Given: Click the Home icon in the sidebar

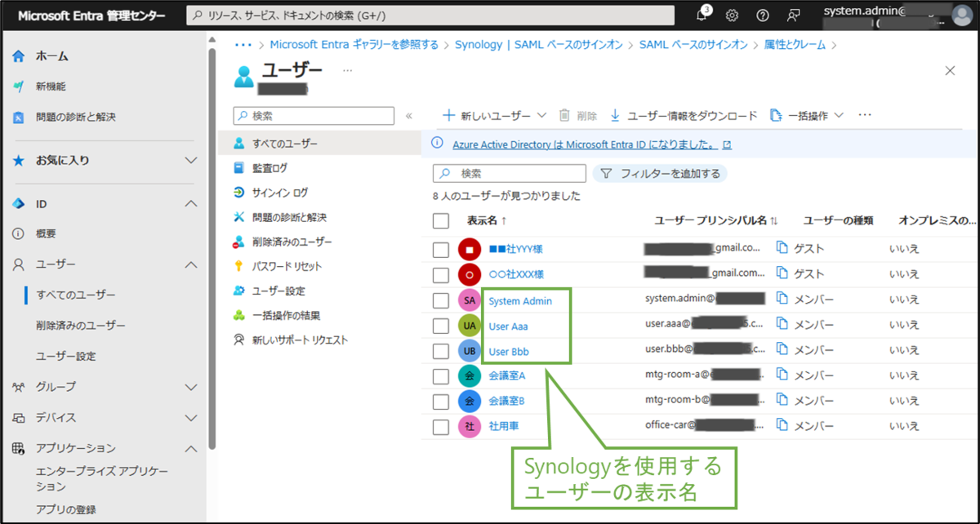Looking at the screenshot, I should point(19,56).
